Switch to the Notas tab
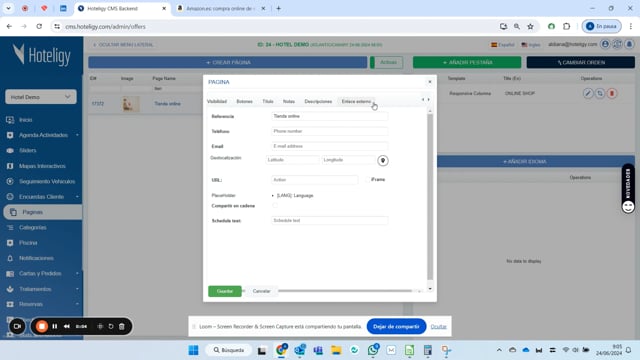 [289, 102]
